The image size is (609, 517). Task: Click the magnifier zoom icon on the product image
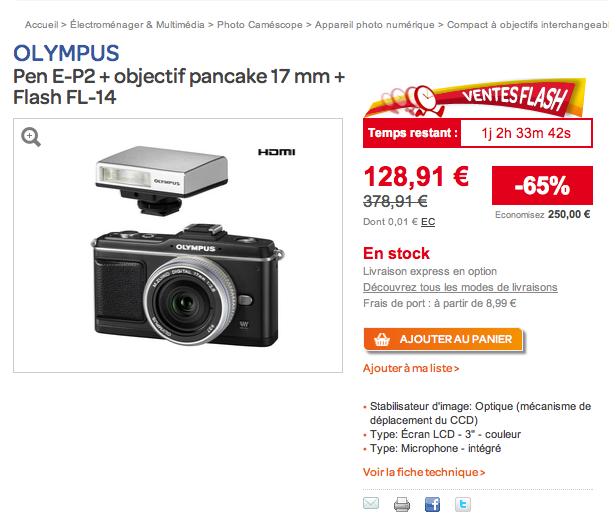[x=31, y=138]
